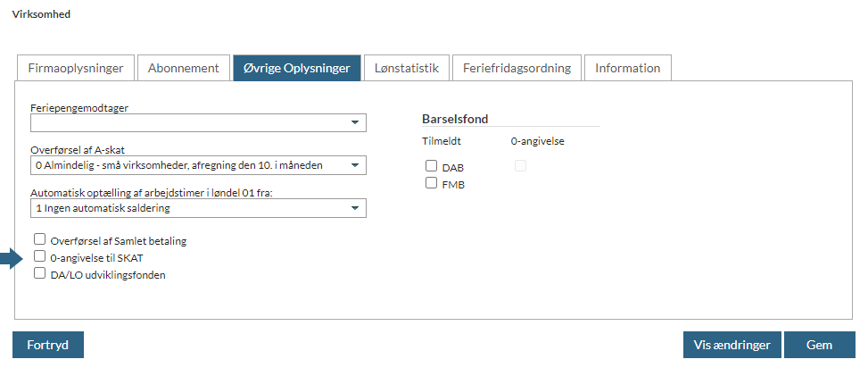
Task: Save changes with the Gem button
Action: (818, 345)
